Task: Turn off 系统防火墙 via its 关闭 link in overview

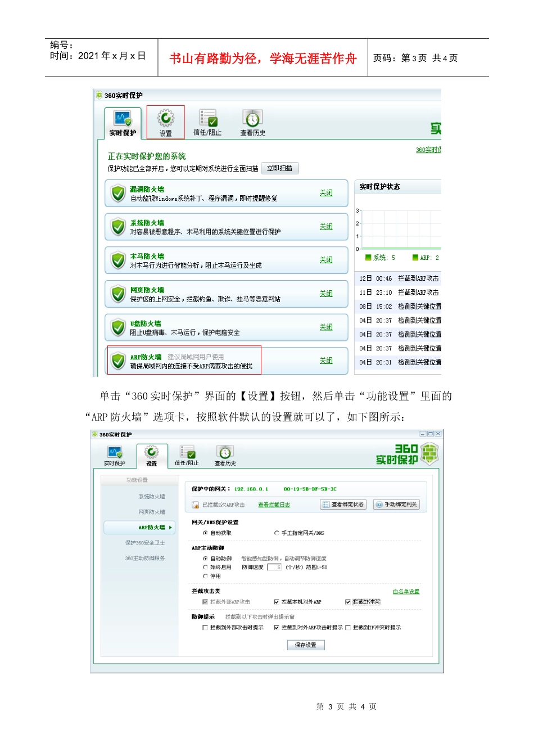Action: point(326,227)
